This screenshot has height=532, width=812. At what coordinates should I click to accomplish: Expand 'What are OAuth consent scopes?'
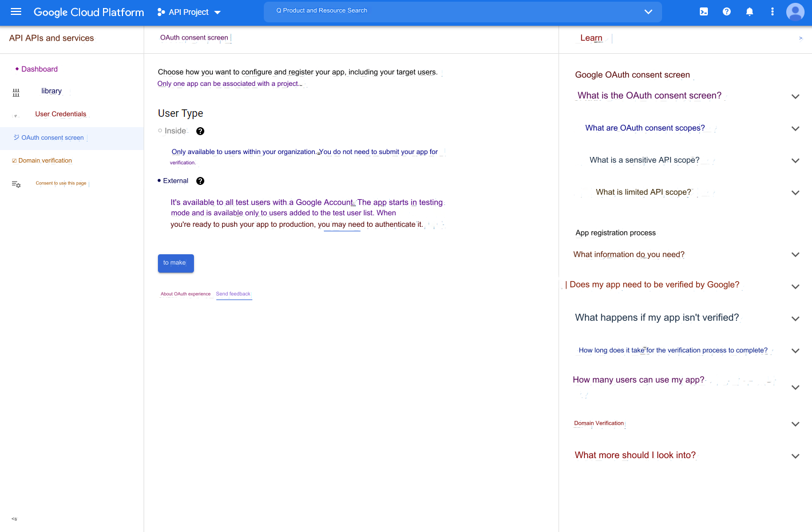click(795, 128)
